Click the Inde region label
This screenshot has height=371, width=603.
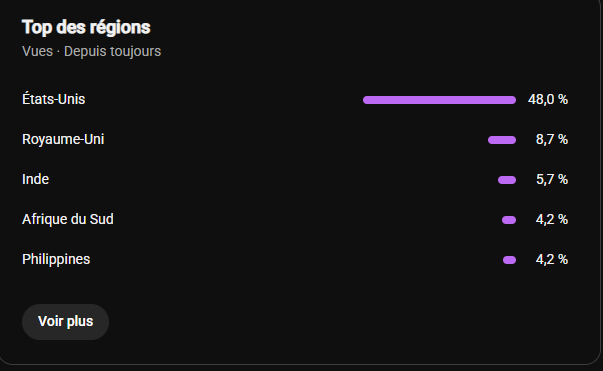click(35, 179)
